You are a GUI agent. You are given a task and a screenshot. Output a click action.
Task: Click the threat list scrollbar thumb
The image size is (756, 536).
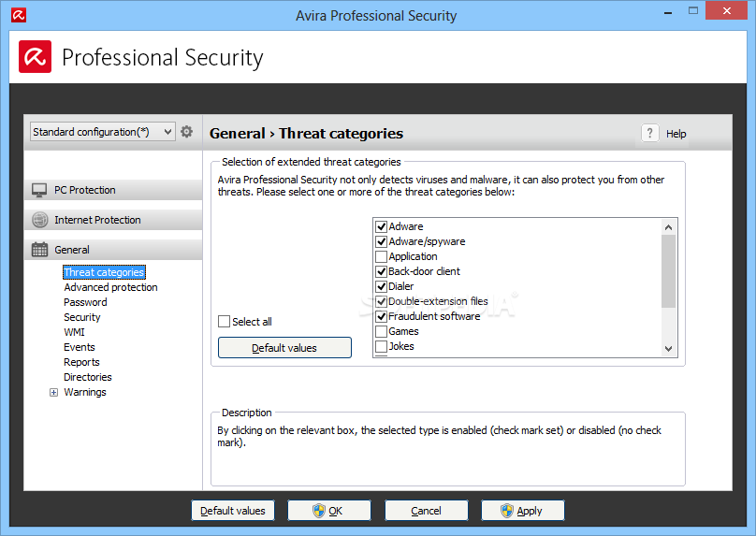click(668, 271)
